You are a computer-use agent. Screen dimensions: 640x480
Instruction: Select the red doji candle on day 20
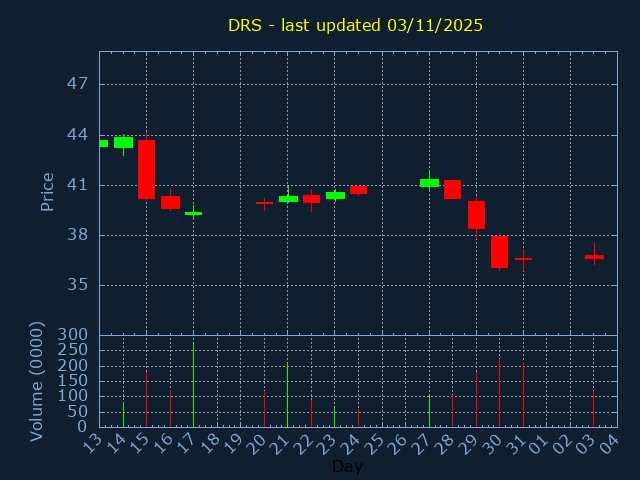click(x=264, y=203)
